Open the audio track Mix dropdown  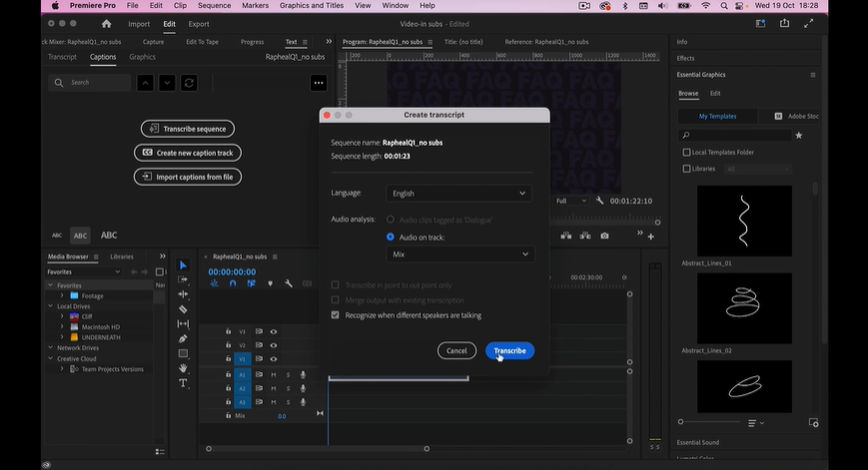[460, 254]
